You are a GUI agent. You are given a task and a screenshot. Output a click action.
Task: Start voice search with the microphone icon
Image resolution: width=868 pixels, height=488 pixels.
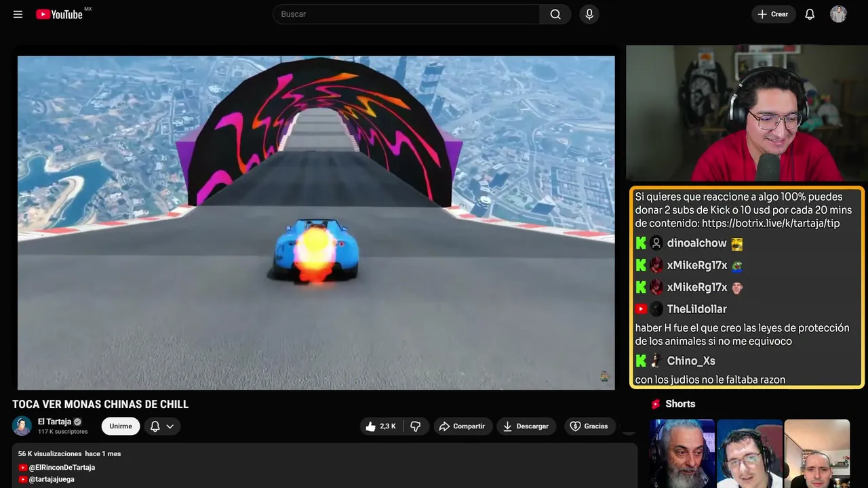click(x=589, y=14)
